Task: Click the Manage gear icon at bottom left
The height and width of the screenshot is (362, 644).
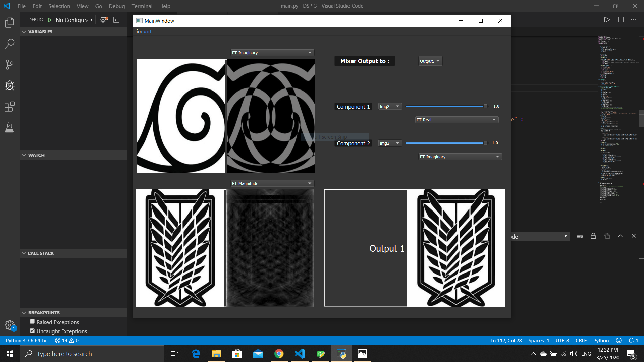Action: coord(9,325)
